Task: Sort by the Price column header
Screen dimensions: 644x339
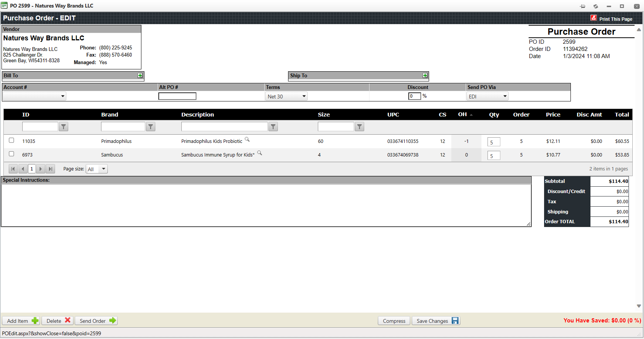Action: (553, 115)
